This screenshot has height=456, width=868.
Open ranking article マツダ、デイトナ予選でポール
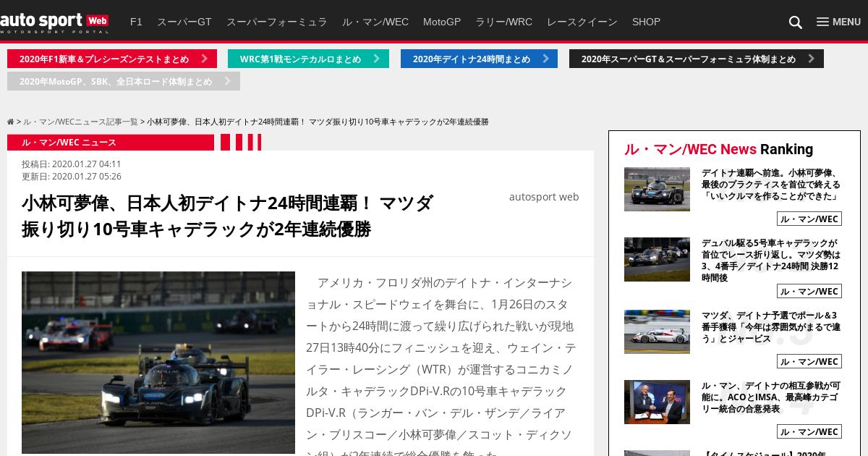(x=771, y=327)
